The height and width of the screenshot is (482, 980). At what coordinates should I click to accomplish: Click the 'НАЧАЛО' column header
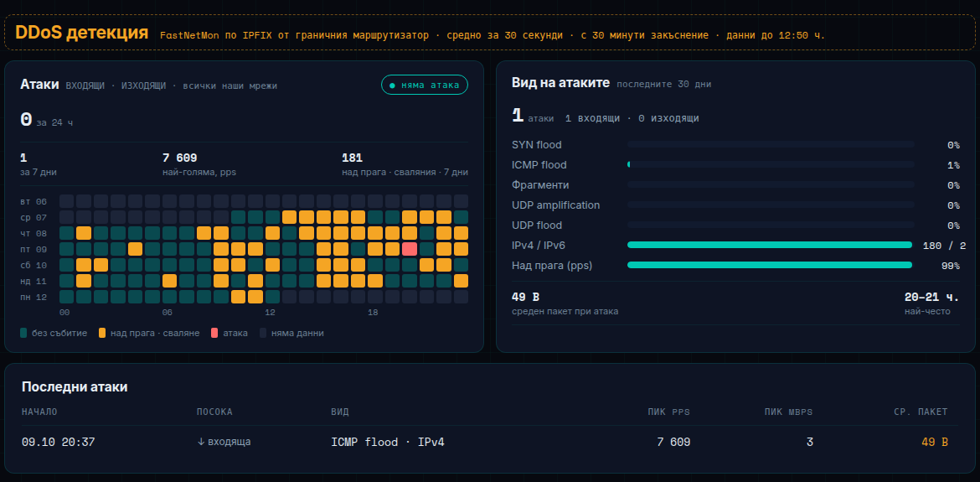tap(39, 412)
